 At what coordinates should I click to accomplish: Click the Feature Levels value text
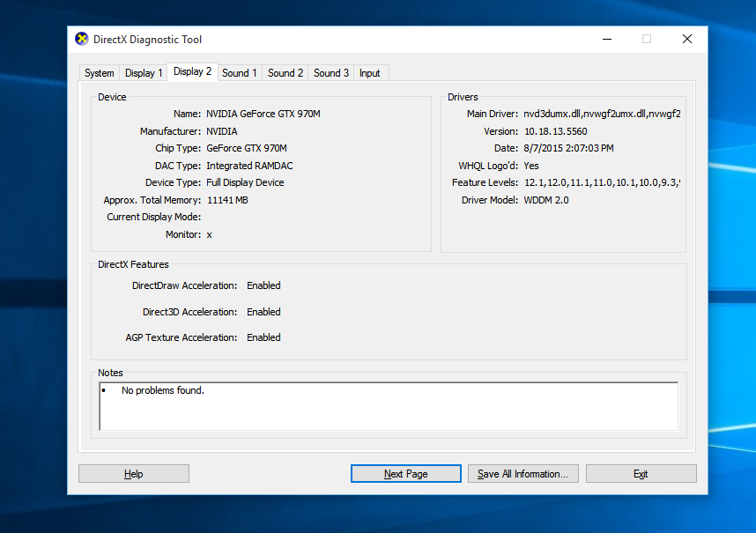coord(603,182)
